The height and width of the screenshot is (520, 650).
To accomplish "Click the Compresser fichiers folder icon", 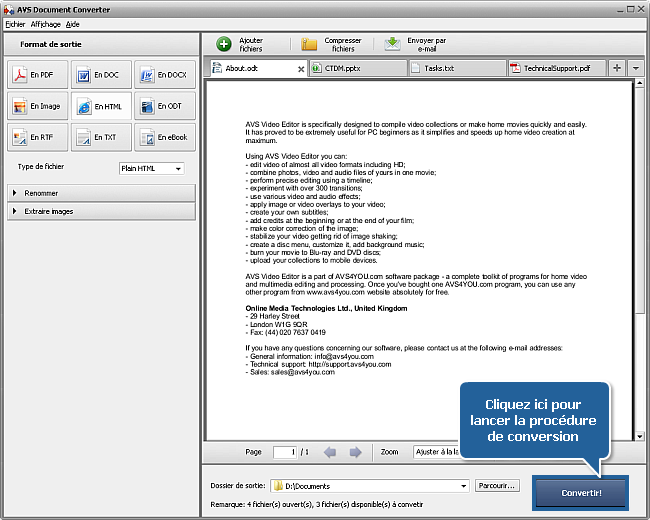I will (309, 44).
